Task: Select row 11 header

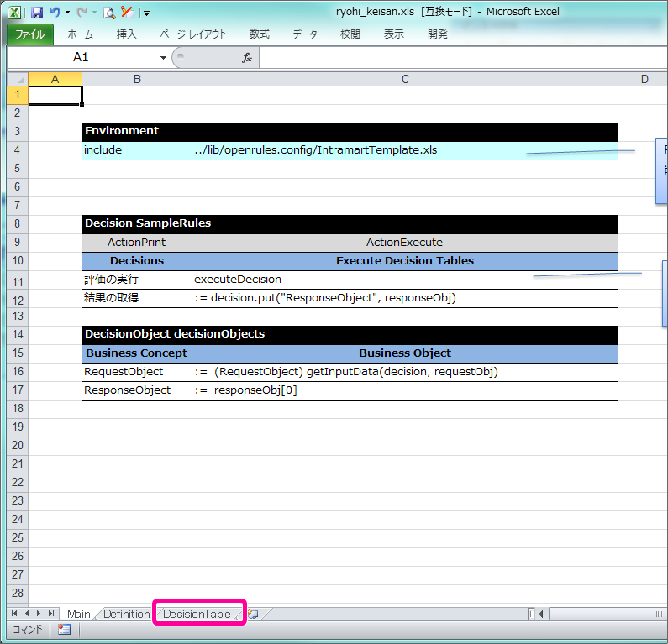Action: coord(17,280)
